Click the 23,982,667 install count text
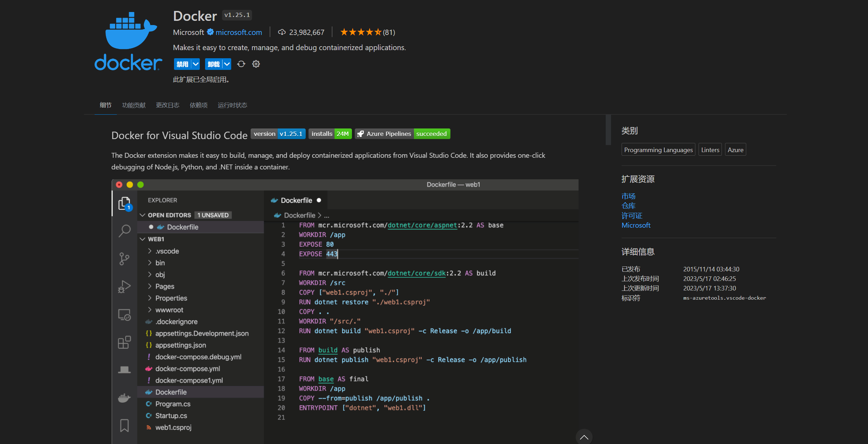The image size is (868, 444). 307,32
